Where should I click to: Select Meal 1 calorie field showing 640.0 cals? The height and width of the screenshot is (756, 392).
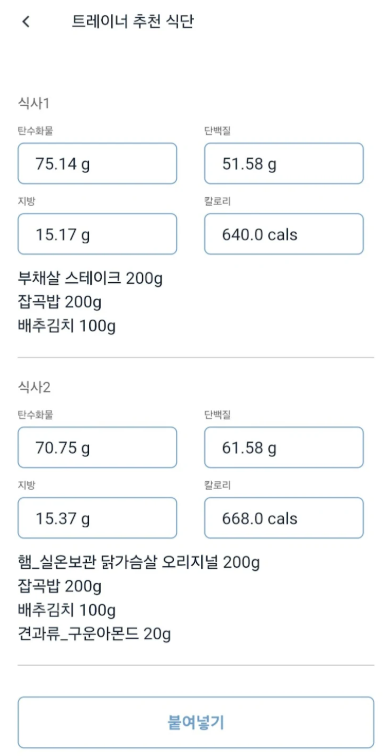284,234
